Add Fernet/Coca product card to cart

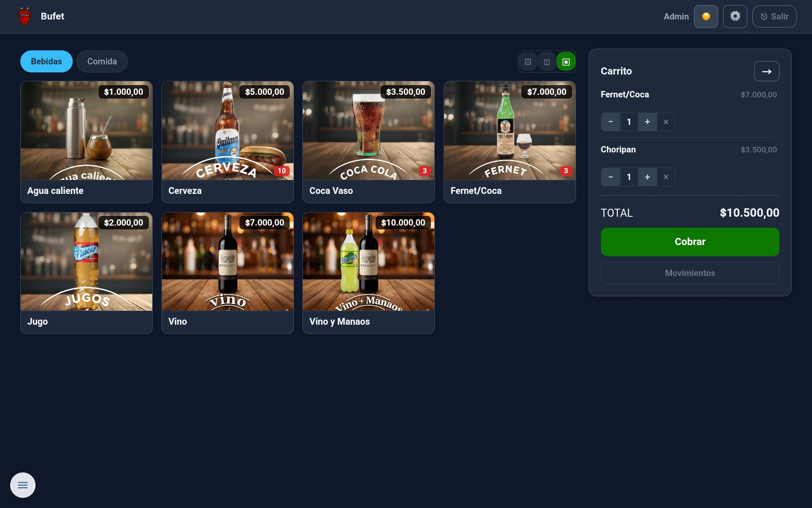510,142
